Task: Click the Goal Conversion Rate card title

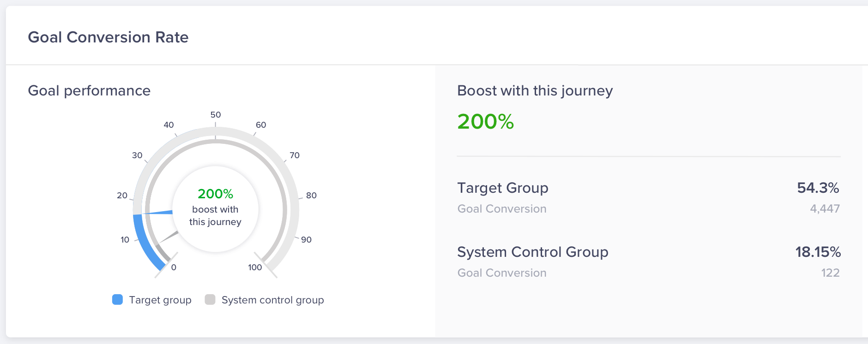Action: (x=108, y=37)
